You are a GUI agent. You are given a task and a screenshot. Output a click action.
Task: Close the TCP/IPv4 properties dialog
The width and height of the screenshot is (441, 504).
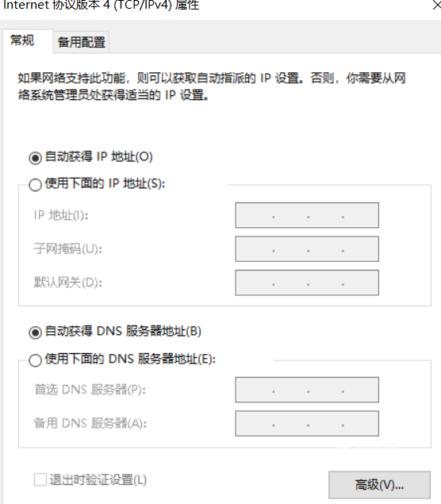(436, 5)
